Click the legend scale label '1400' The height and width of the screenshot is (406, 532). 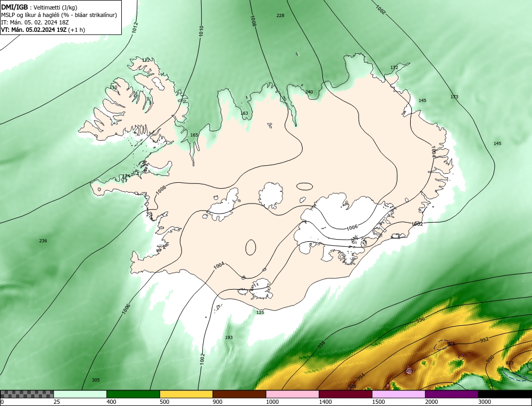(326, 402)
